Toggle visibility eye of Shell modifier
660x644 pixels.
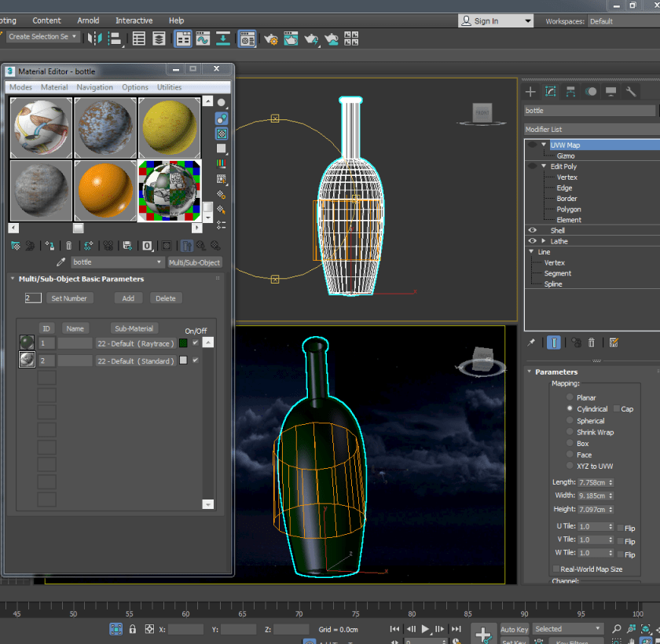tap(533, 230)
